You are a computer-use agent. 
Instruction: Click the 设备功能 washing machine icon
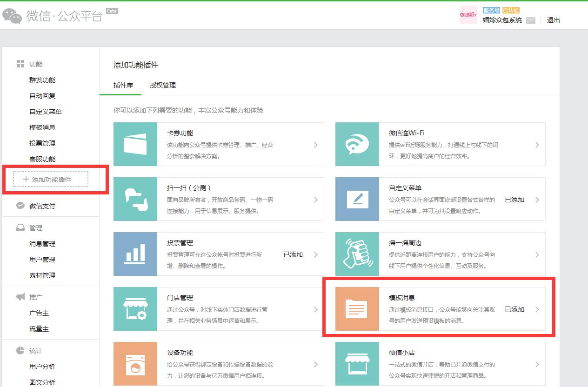(135, 364)
